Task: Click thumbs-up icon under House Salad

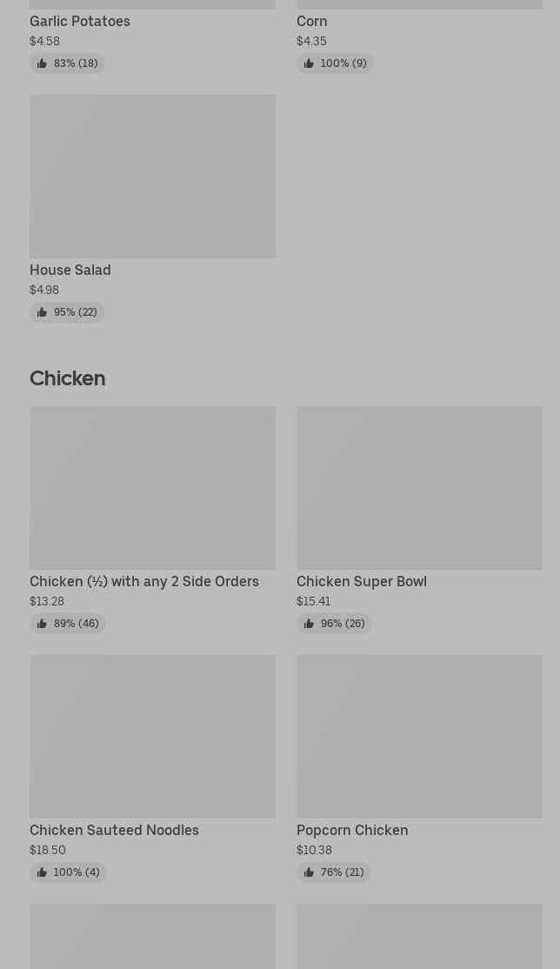Action: tap(42, 312)
